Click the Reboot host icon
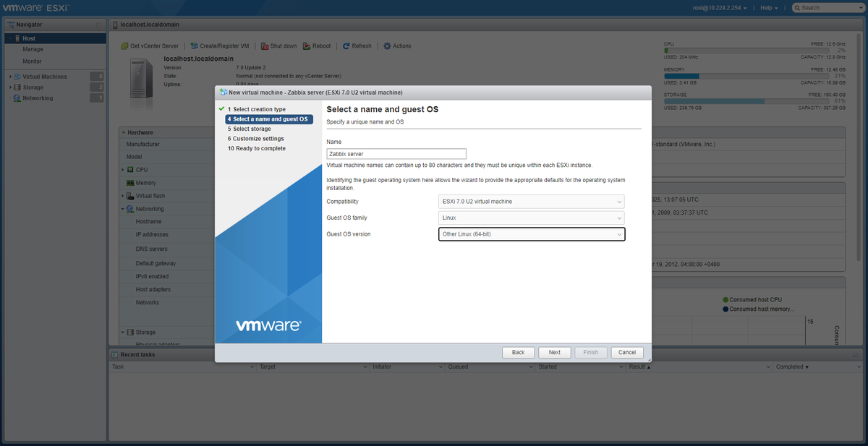The height and width of the screenshot is (446, 868). (307, 46)
